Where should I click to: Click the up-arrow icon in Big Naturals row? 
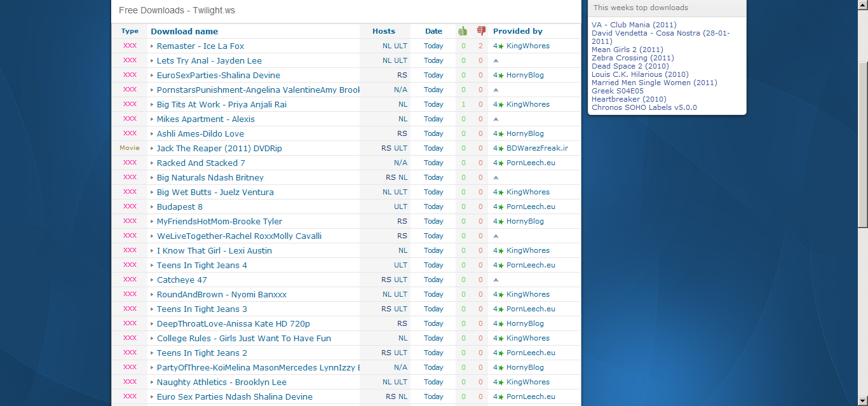coord(496,177)
